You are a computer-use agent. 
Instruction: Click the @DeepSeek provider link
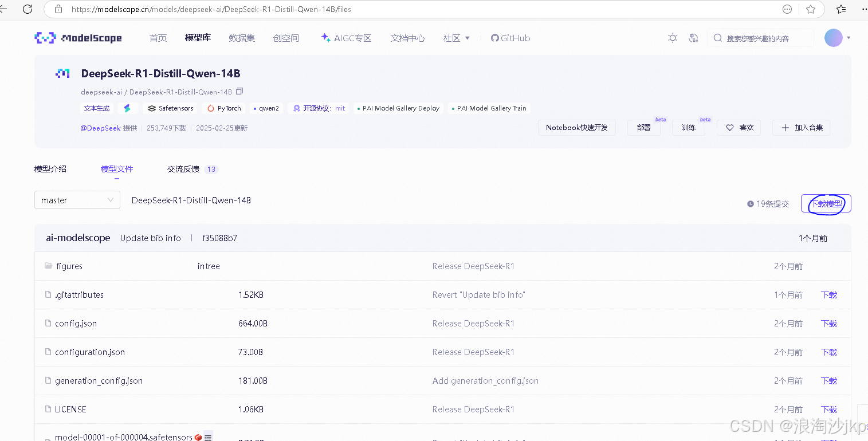point(100,128)
